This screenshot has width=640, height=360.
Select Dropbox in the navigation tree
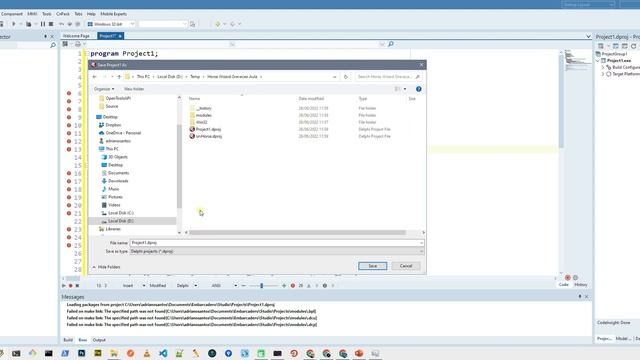[x=113, y=125]
